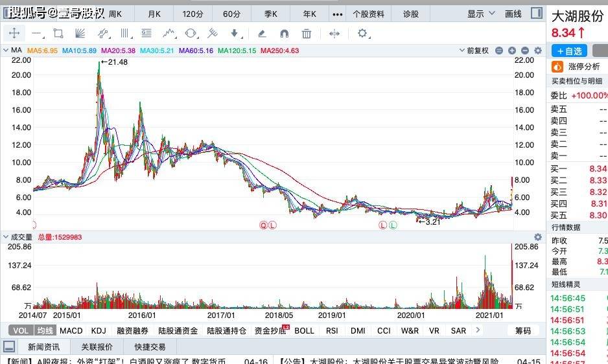Switch to 快捷交易 quick trade tab

click(x=150, y=347)
